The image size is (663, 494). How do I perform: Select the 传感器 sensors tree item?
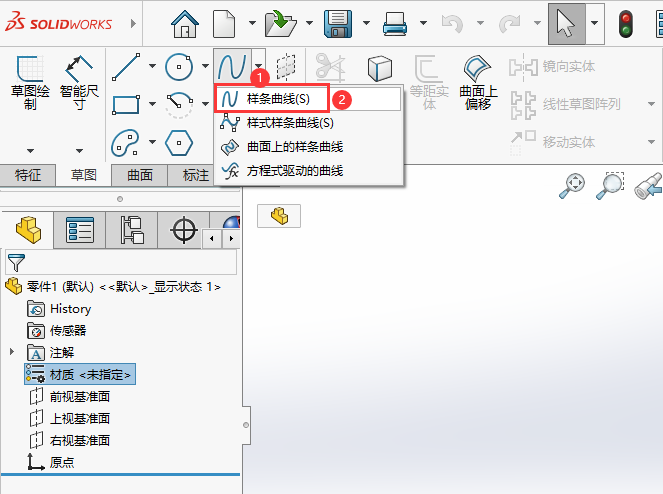click(57, 331)
